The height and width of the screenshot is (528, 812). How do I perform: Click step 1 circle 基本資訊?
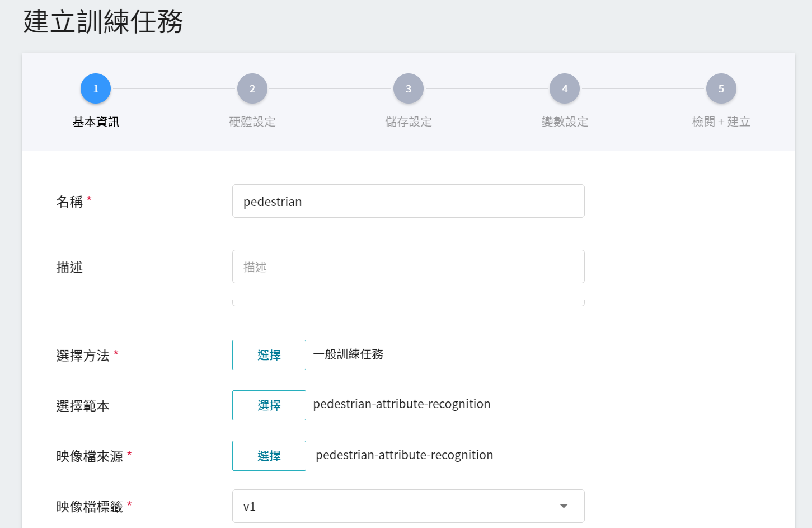(x=96, y=88)
